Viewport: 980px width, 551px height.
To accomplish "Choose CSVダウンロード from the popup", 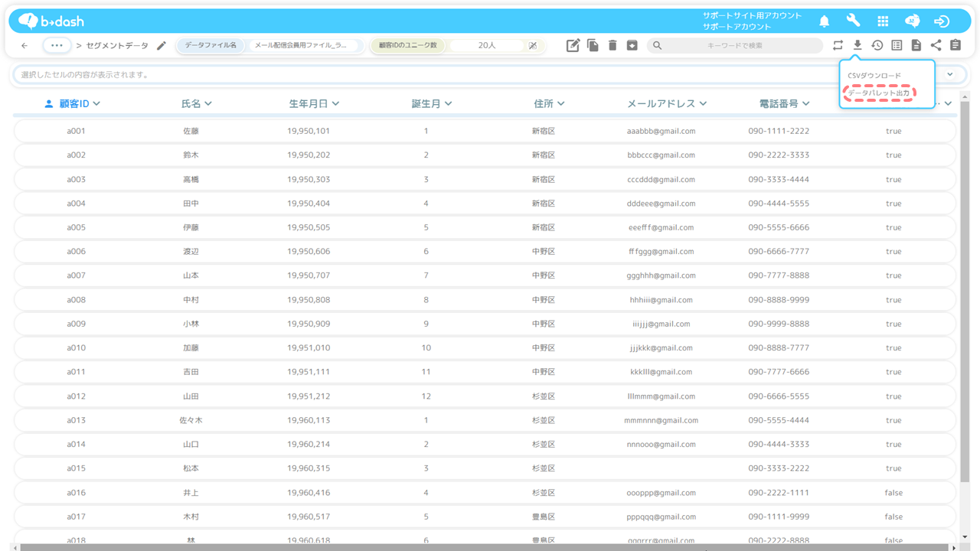I will pos(874,76).
